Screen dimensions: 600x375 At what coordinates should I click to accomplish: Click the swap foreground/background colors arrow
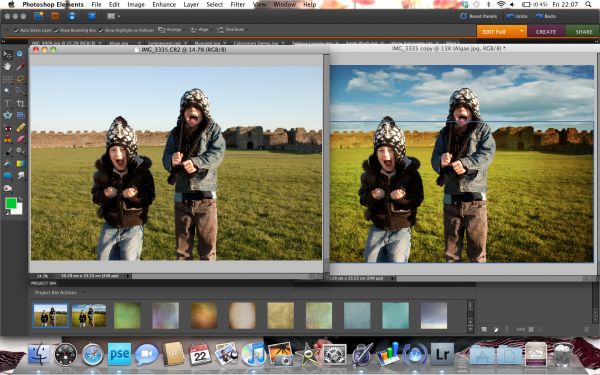(20, 199)
